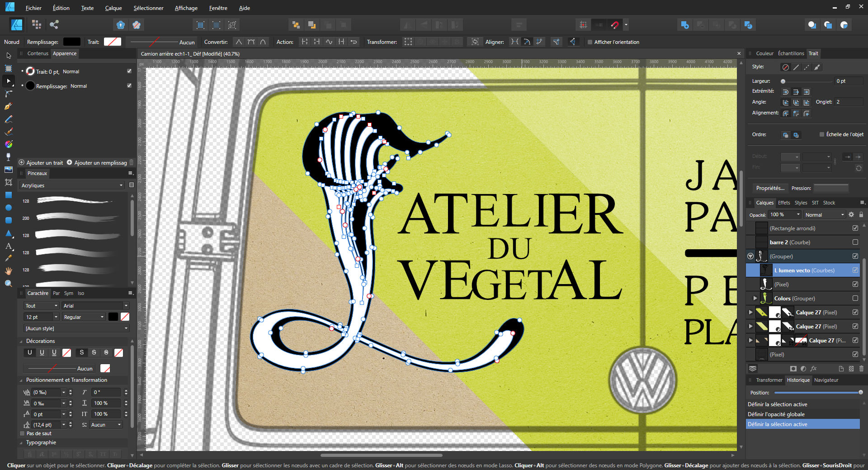Switch to the Navigateur tab
The image size is (868, 470).
click(826, 380)
